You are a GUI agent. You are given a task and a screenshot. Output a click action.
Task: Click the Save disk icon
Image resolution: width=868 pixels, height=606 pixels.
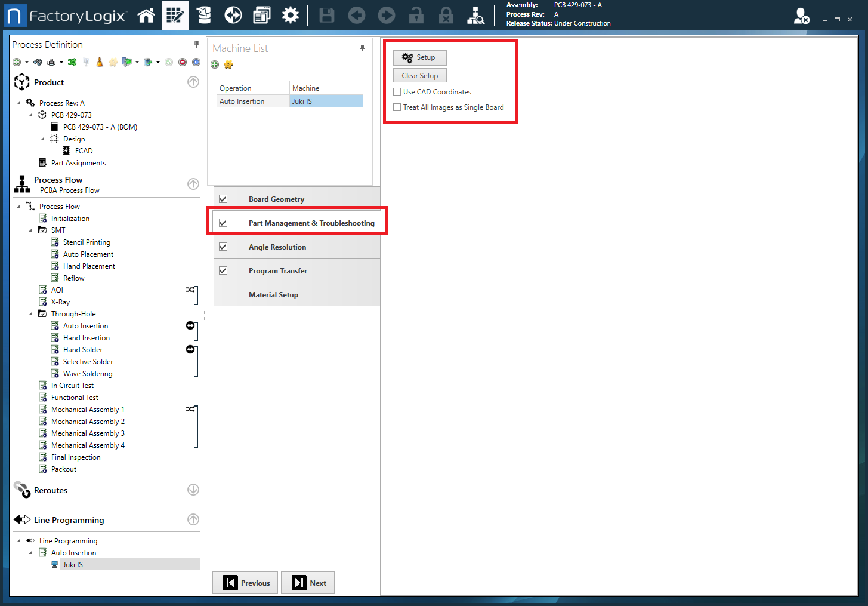coord(327,15)
